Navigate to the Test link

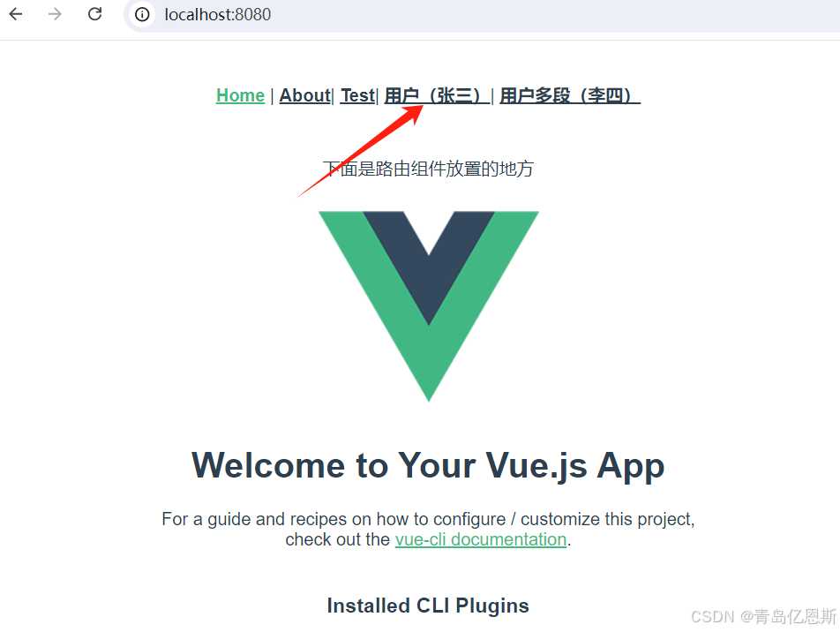(357, 95)
